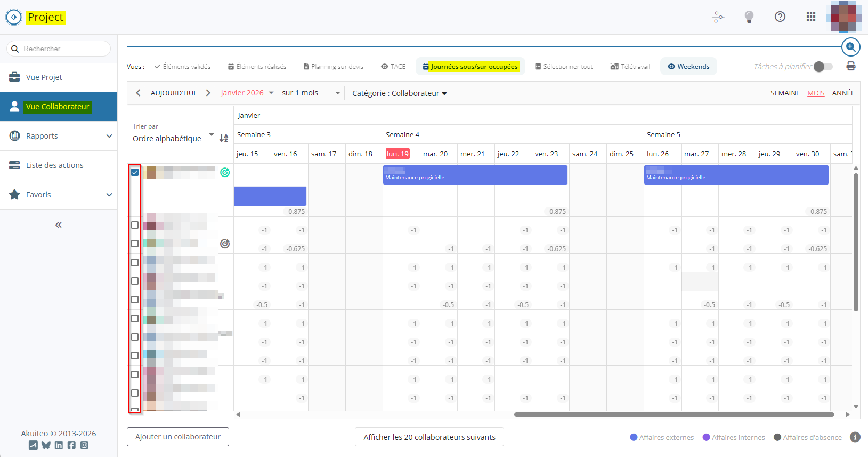Click the horizontal scrollbar of the planning

click(x=674, y=414)
